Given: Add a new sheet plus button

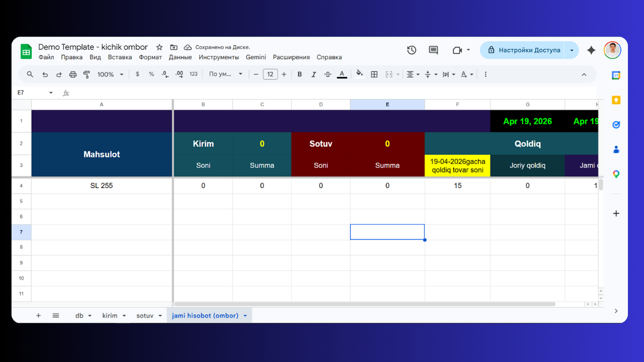Looking at the screenshot, I should click(38, 315).
